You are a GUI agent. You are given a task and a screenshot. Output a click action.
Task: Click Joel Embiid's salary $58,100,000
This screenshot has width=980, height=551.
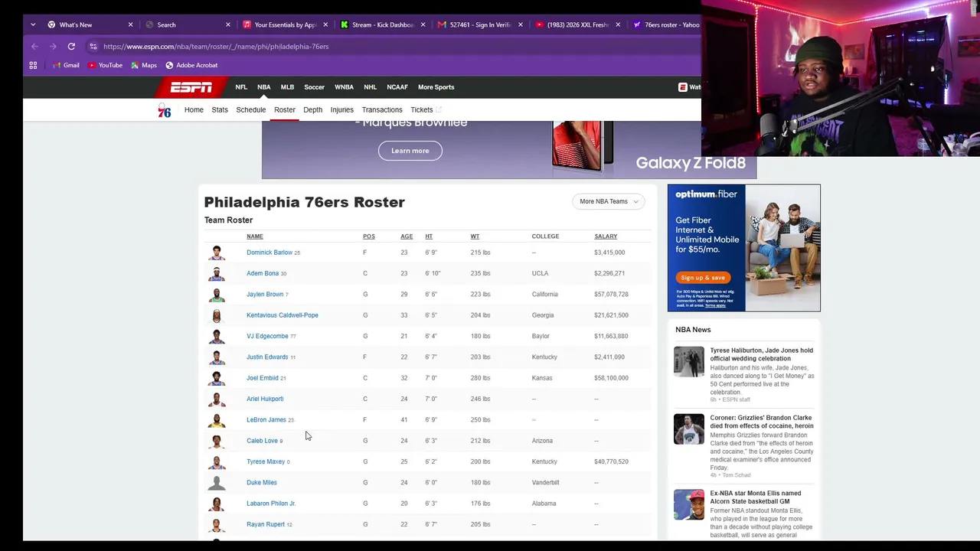coord(611,378)
